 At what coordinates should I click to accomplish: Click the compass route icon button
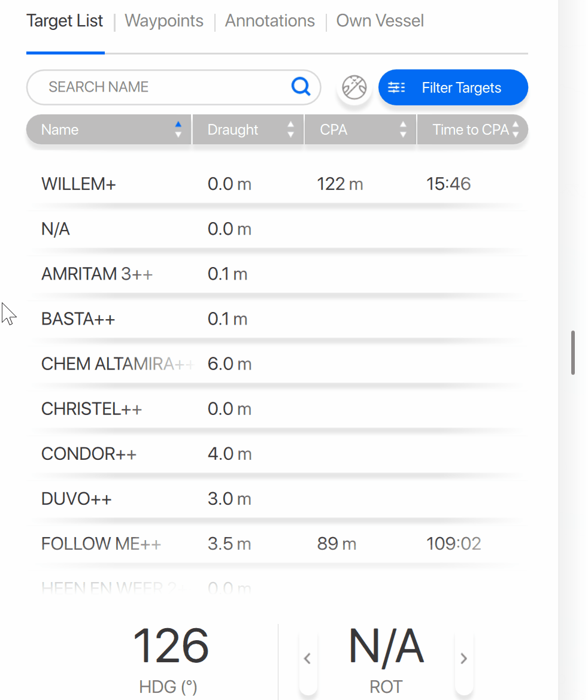point(354,88)
